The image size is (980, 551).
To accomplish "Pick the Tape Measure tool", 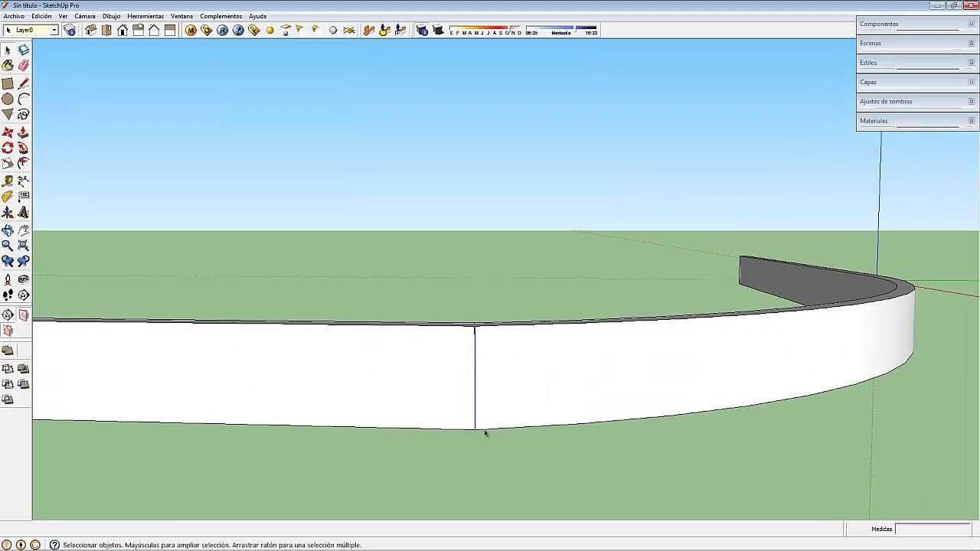I will pos(8,181).
